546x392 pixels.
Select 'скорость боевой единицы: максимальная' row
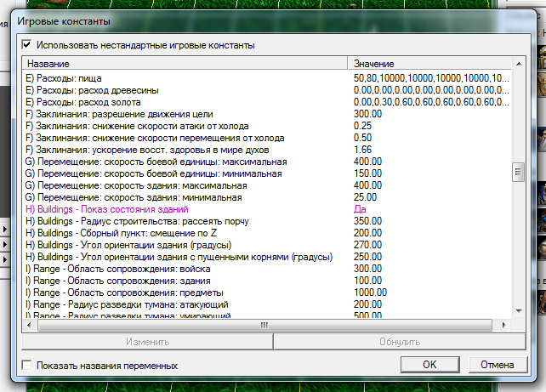point(267,162)
